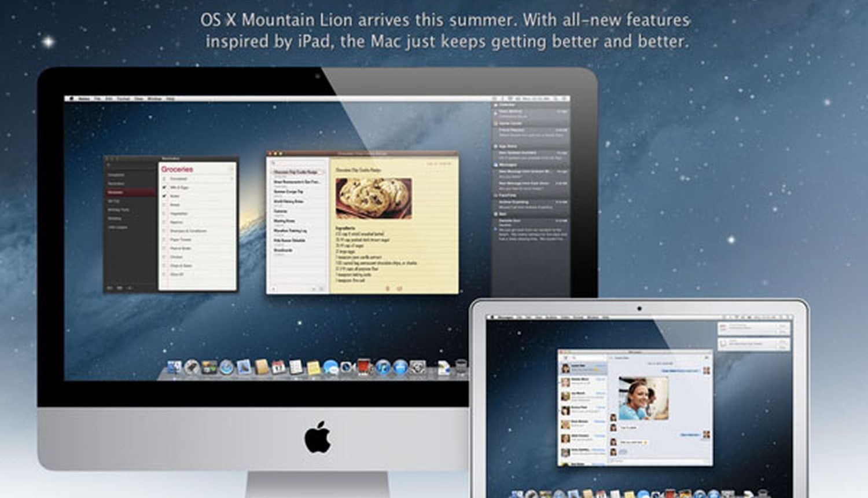Open iTunes music note icon in iMac dock
Image resolution: width=868 pixels, height=498 pixels.
382,367
